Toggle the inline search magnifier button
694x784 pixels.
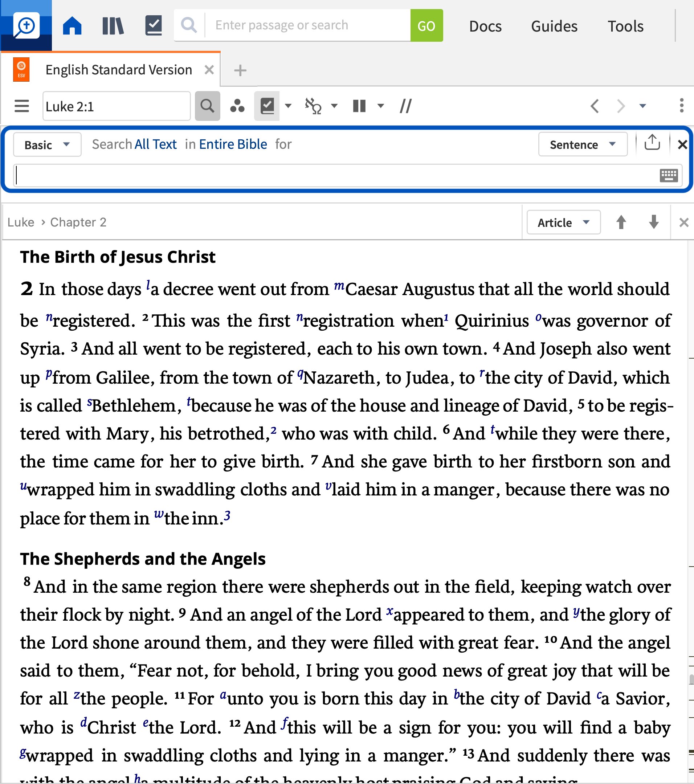tap(207, 106)
